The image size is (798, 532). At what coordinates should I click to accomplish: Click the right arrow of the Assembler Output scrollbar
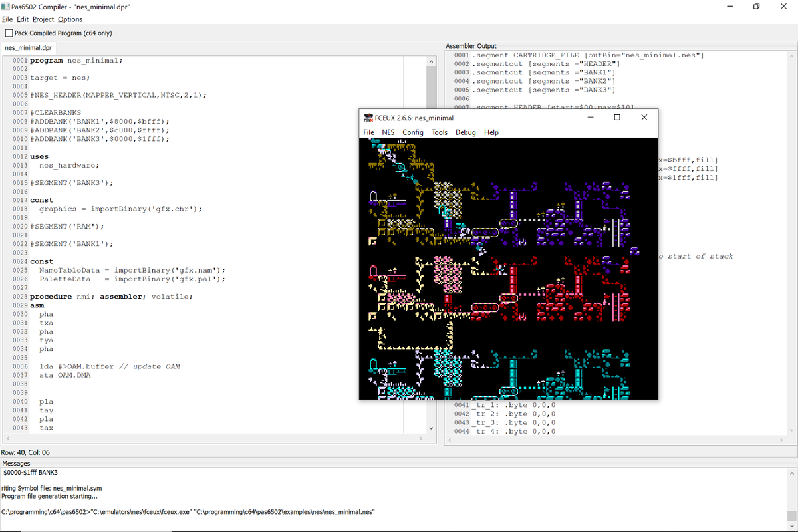(782, 440)
